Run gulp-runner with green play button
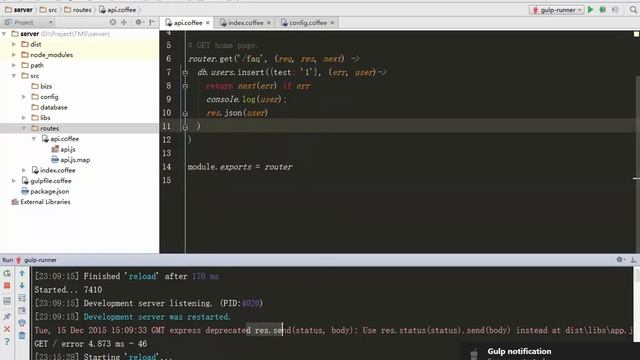The image size is (640, 360). (x=590, y=10)
